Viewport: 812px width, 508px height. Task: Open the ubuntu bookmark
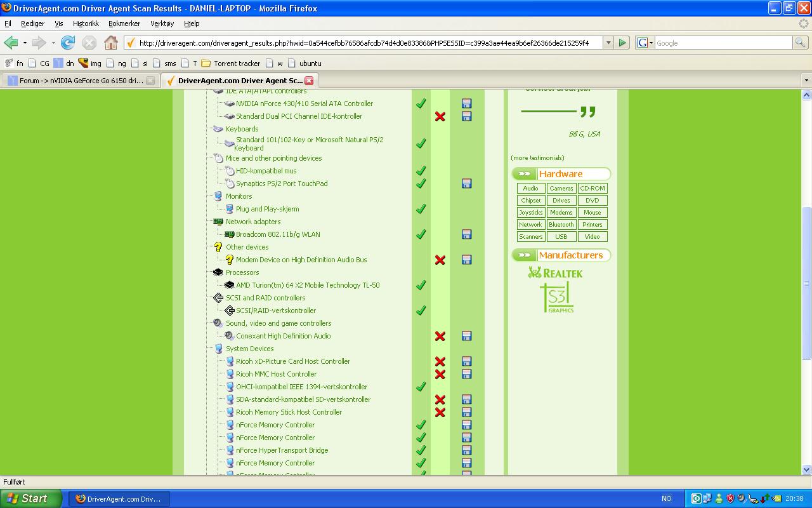point(304,63)
